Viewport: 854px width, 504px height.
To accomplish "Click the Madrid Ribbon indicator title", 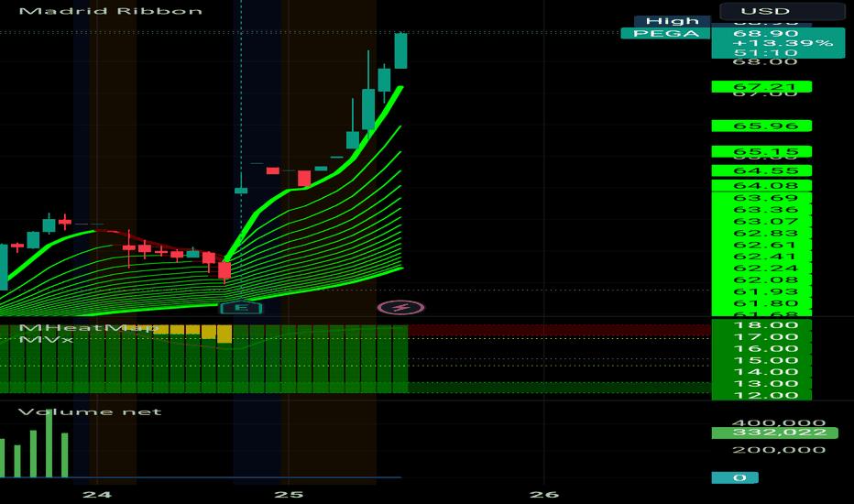I will tap(111, 11).
